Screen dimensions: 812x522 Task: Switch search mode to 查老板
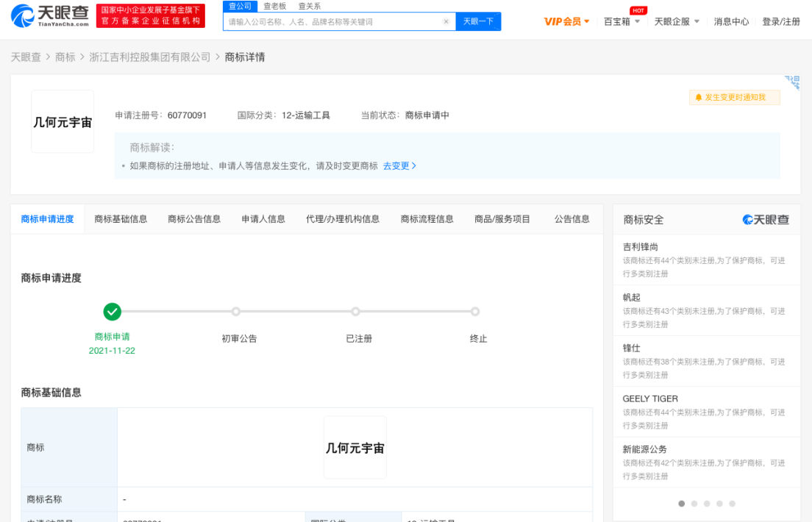(275, 6)
